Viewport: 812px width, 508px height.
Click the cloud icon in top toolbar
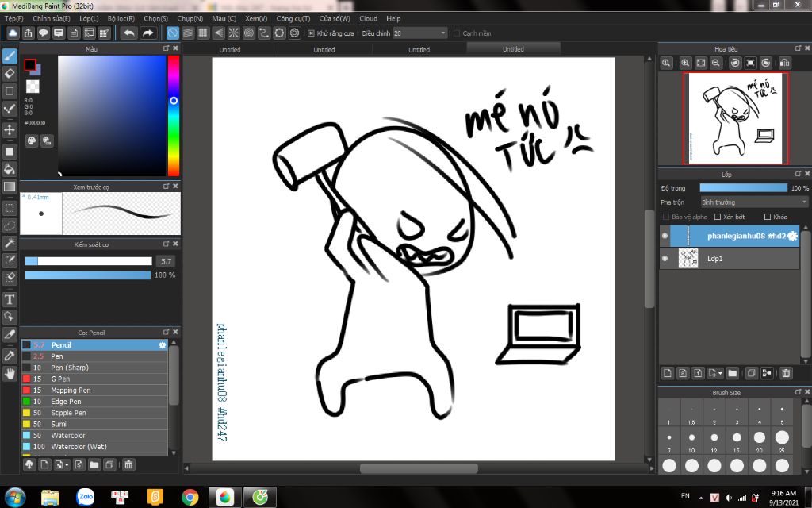(x=13, y=33)
